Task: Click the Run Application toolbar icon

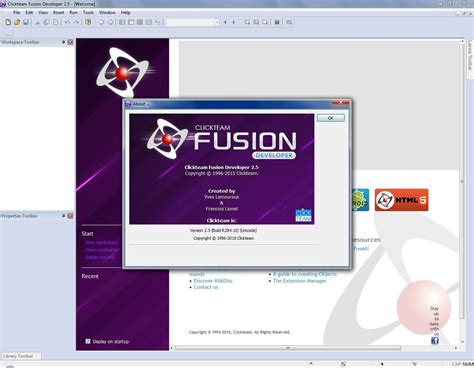Action: tap(256, 22)
